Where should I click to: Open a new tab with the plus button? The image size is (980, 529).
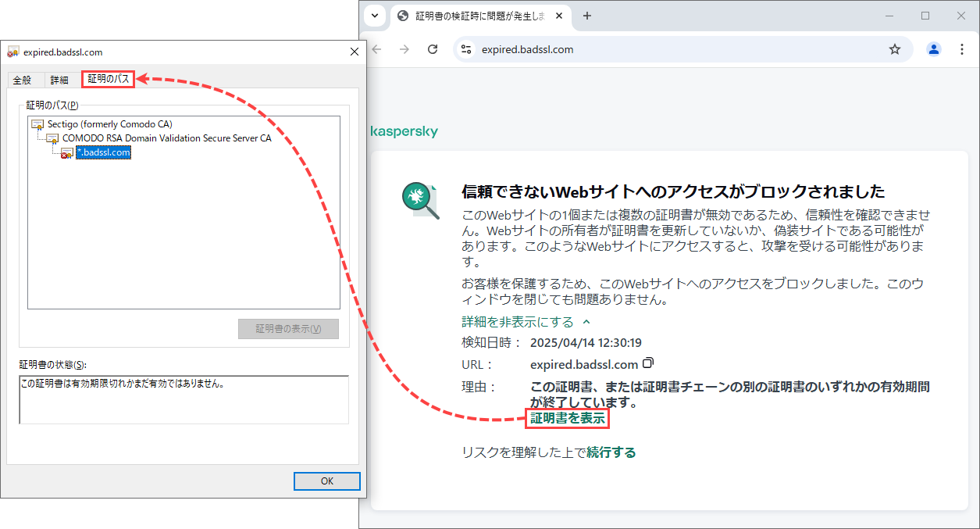[586, 16]
